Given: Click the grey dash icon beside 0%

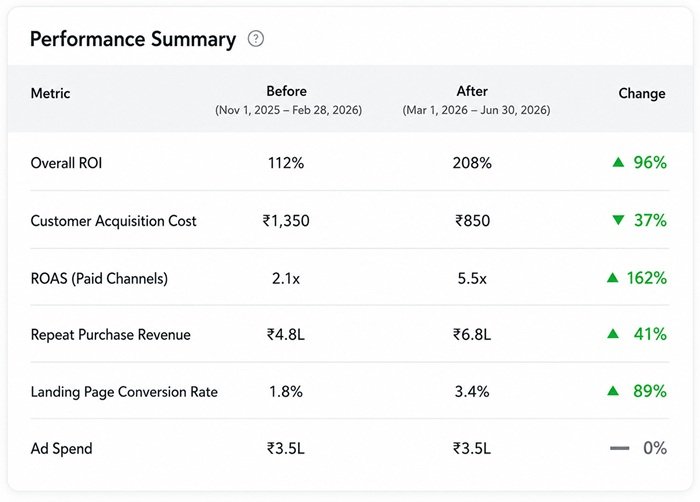Looking at the screenshot, I should click(620, 448).
